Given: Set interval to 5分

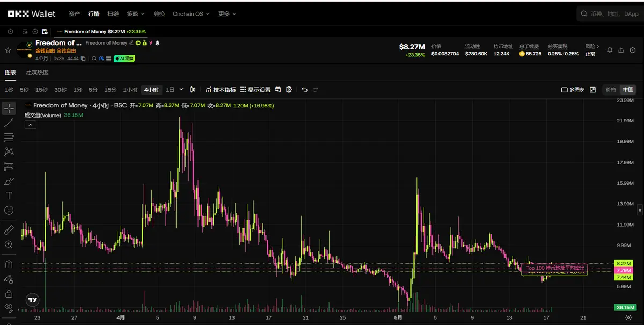Looking at the screenshot, I should pyautogui.click(x=93, y=90).
